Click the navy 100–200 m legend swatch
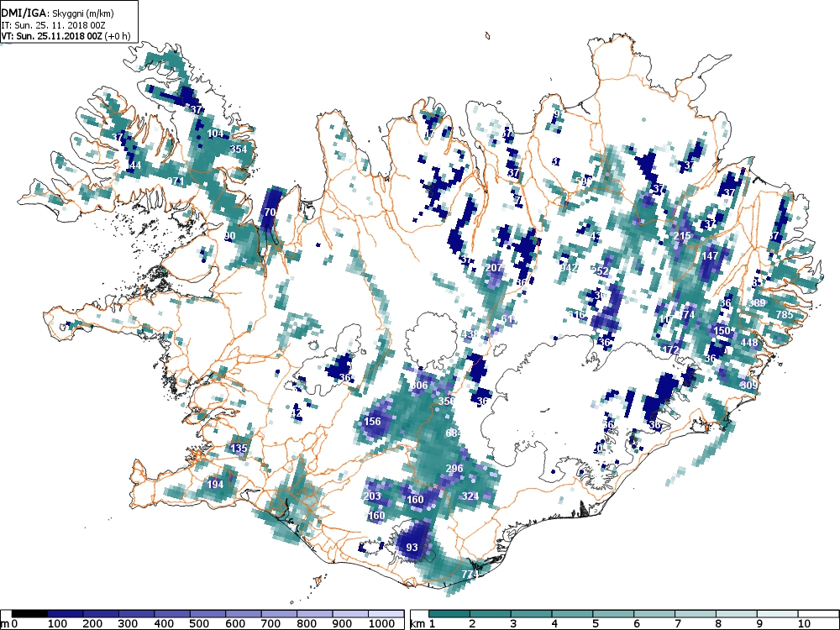840x630 pixels. (x=66, y=614)
